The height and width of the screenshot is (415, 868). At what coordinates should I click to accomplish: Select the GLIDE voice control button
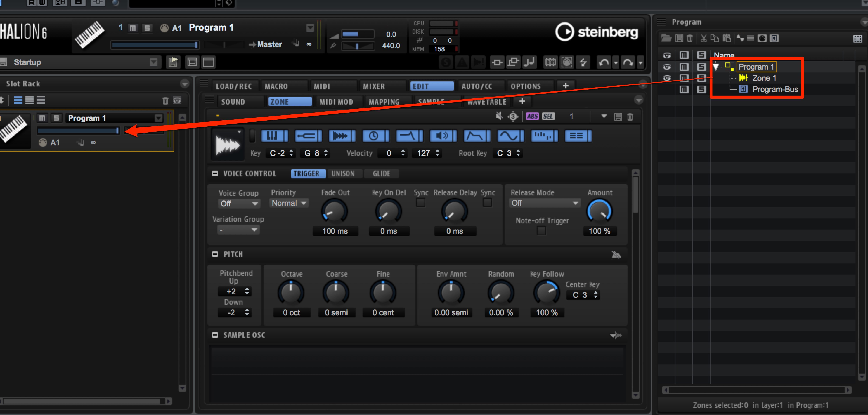381,174
